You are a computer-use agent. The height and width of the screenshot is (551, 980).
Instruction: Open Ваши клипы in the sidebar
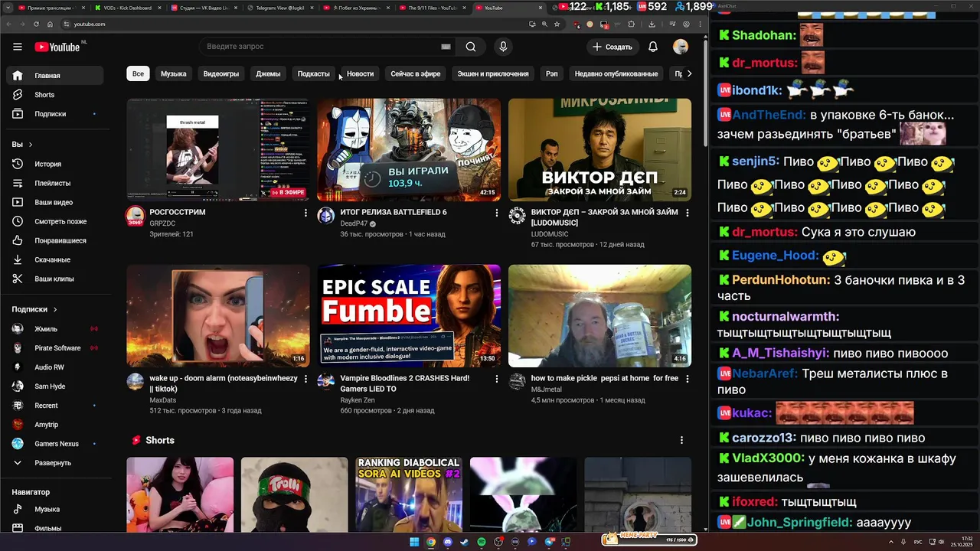(x=54, y=279)
